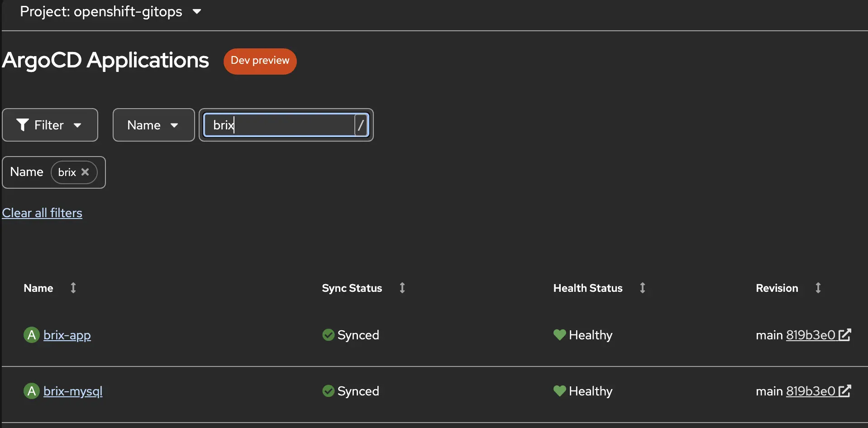
Task: Open the Project selector dropdown
Action: (x=110, y=11)
